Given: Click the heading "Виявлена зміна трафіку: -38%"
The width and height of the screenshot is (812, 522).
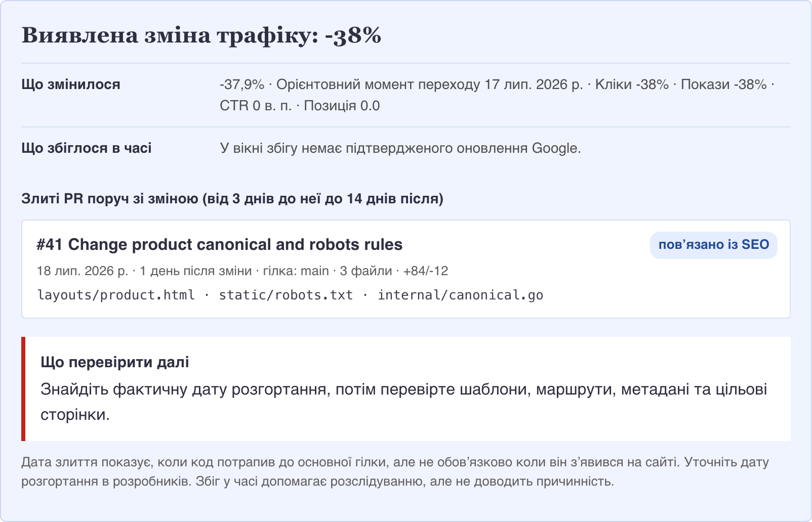Looking at the screenshot, I should (201, 35).
